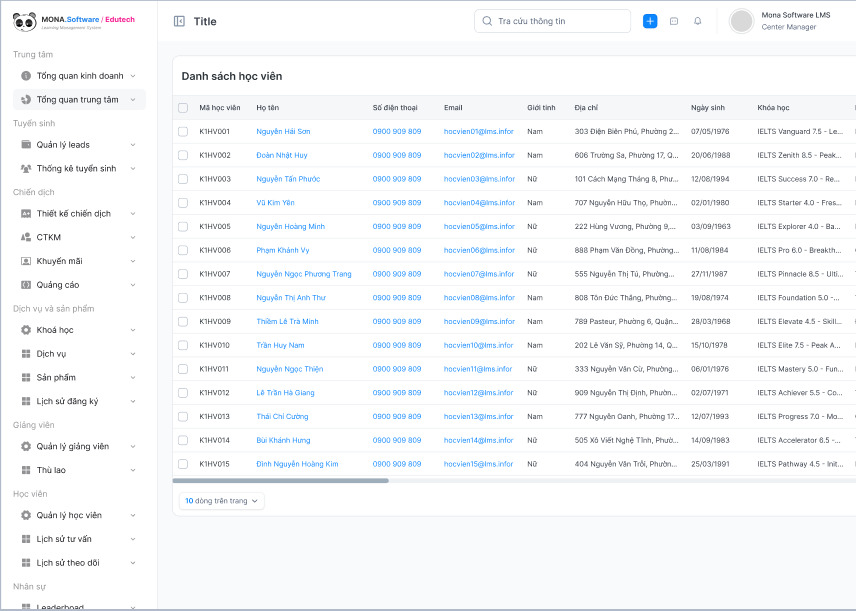Image resolution: width=856 pixels, height=611 pixels.
Task: Click the Lịch sử theo dõi icon
Action: pos(26,562)
